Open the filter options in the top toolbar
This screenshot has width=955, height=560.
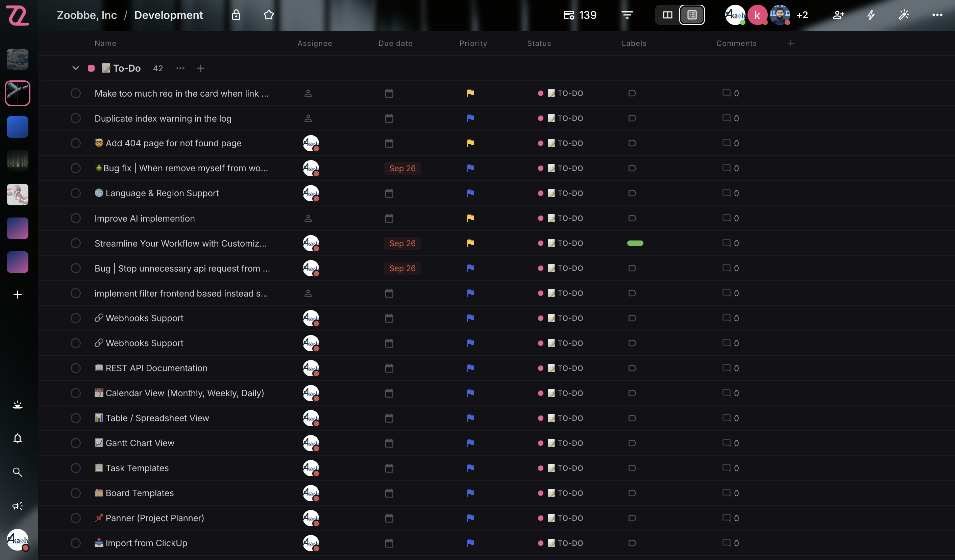(627, 15)
